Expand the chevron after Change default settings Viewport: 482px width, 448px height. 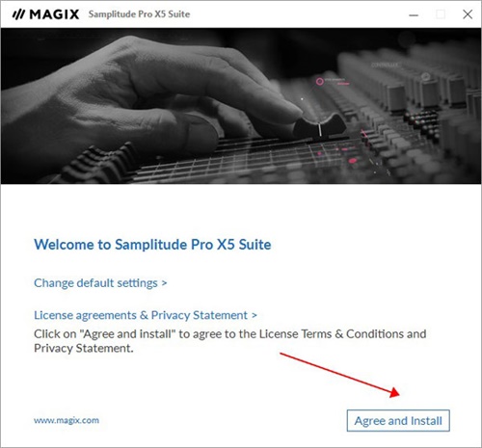click(x=164, y=283)
